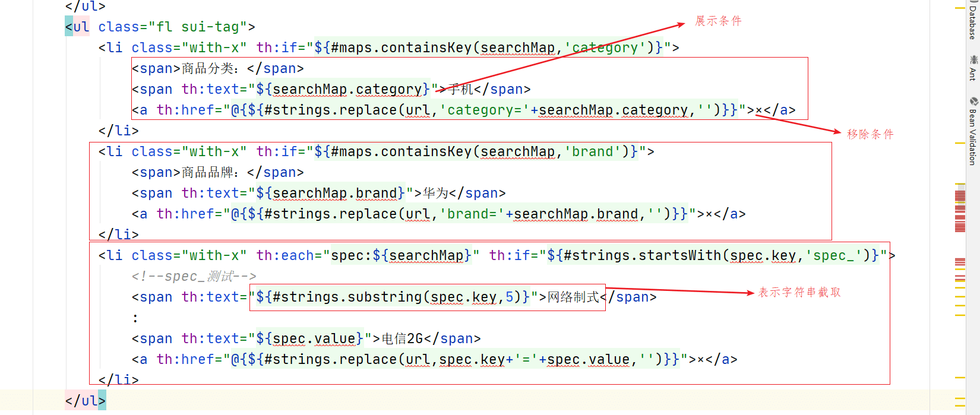
Task: Click the 网络制式 span content
Action: [573, 297]
